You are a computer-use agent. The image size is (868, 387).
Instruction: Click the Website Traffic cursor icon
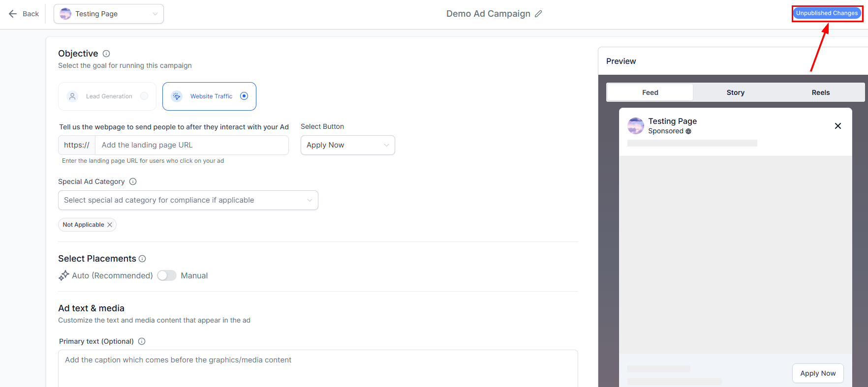pos(177,96)
